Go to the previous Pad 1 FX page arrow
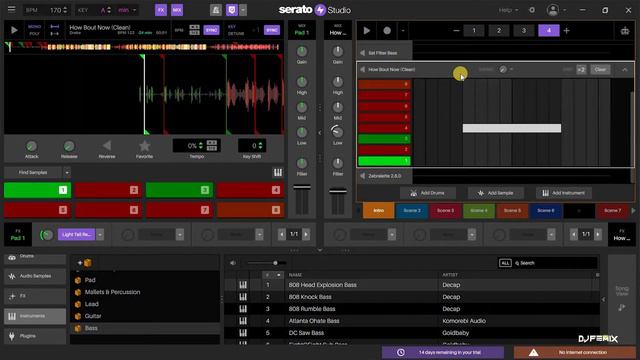Viewport: 640px width, 360px height. 282,234
